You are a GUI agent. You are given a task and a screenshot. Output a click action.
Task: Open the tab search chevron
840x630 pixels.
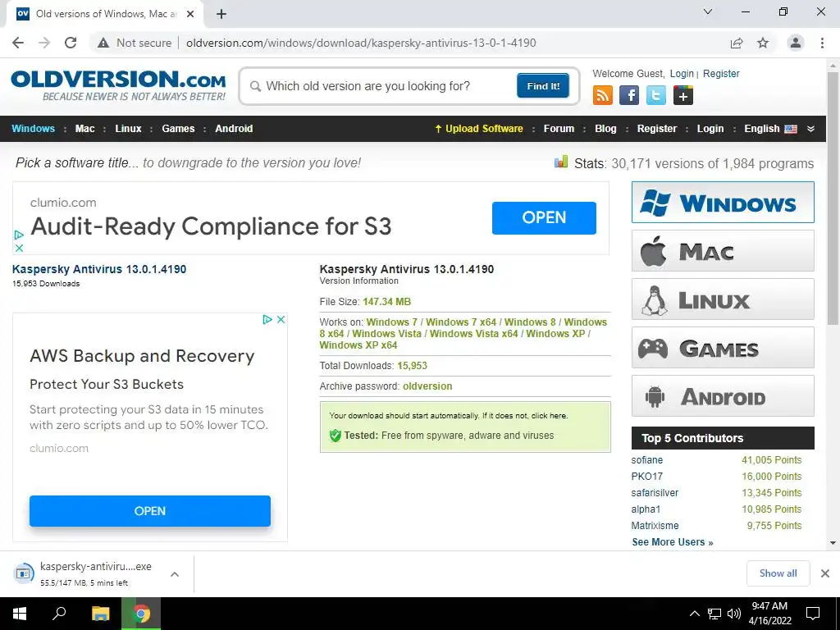pos(708,11)
